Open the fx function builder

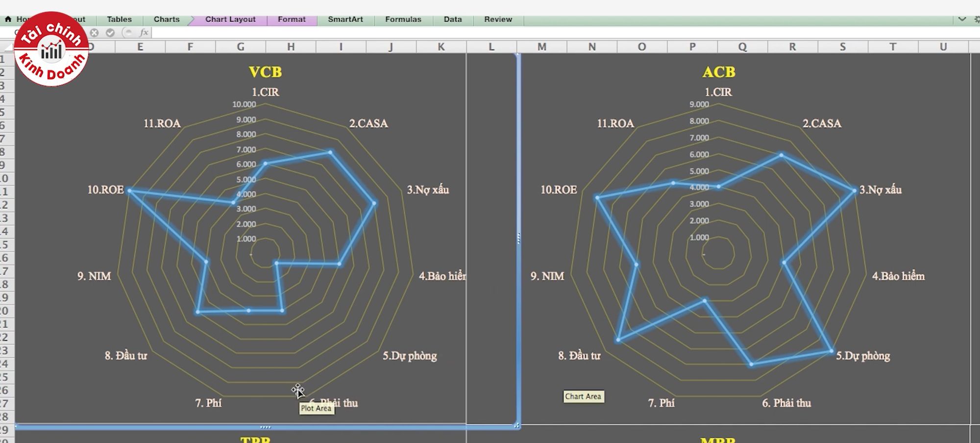(x=144, y=32)
